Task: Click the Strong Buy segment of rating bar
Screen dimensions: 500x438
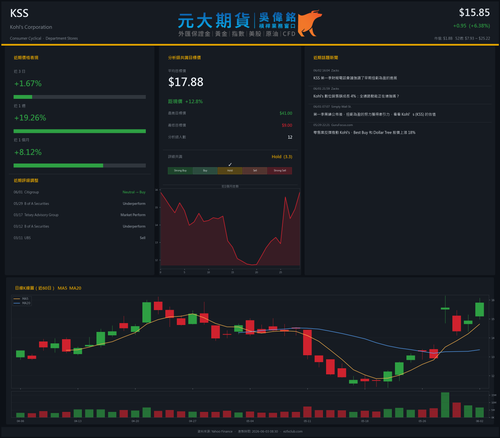Action: coord(180,171)
